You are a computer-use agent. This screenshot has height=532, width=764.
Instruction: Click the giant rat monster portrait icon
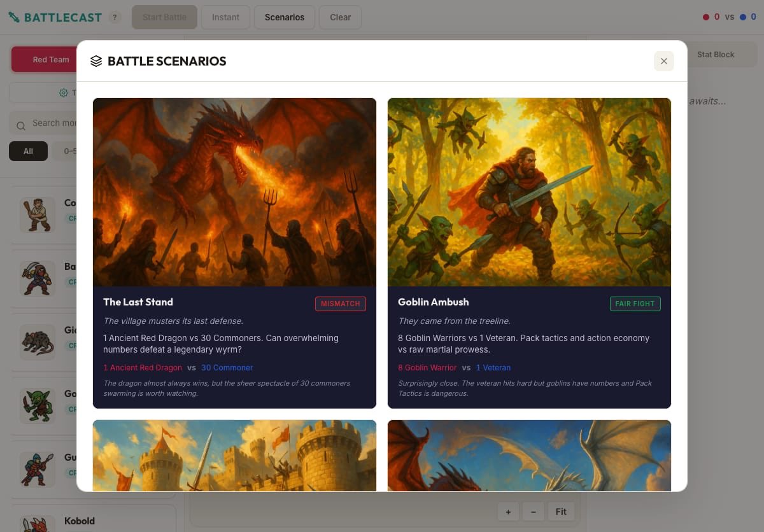(37, 342)
